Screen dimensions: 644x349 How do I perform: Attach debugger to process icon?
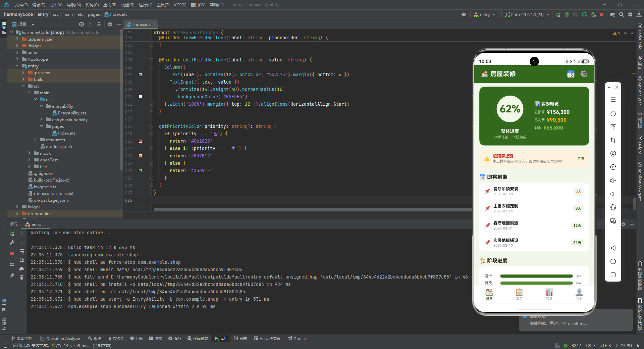coord(593,14)
